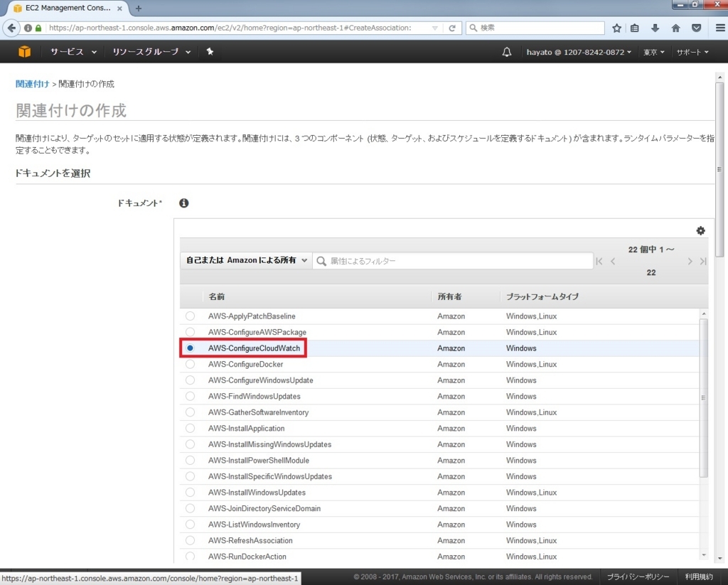This screenshot has width=728, height=585.
Task: Click the page reload icon
Action: (x=451, y=28)
